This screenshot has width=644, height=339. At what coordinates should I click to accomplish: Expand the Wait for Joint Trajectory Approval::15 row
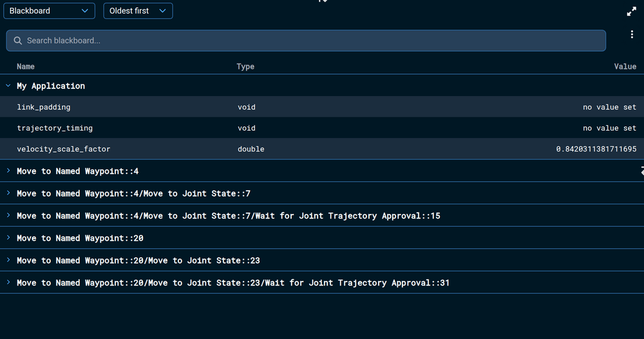8,215
